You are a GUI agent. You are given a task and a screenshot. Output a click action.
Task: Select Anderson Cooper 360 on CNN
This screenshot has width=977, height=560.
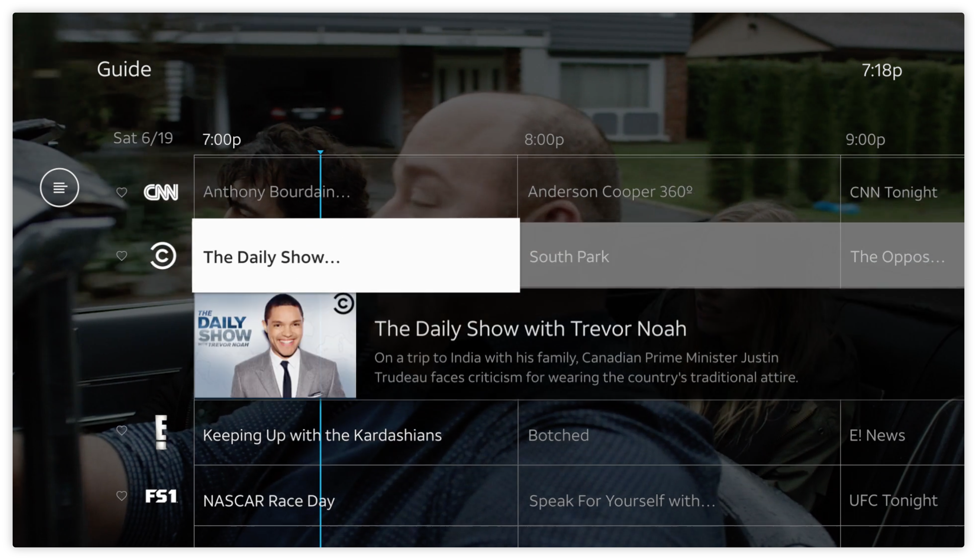(678, 192)
